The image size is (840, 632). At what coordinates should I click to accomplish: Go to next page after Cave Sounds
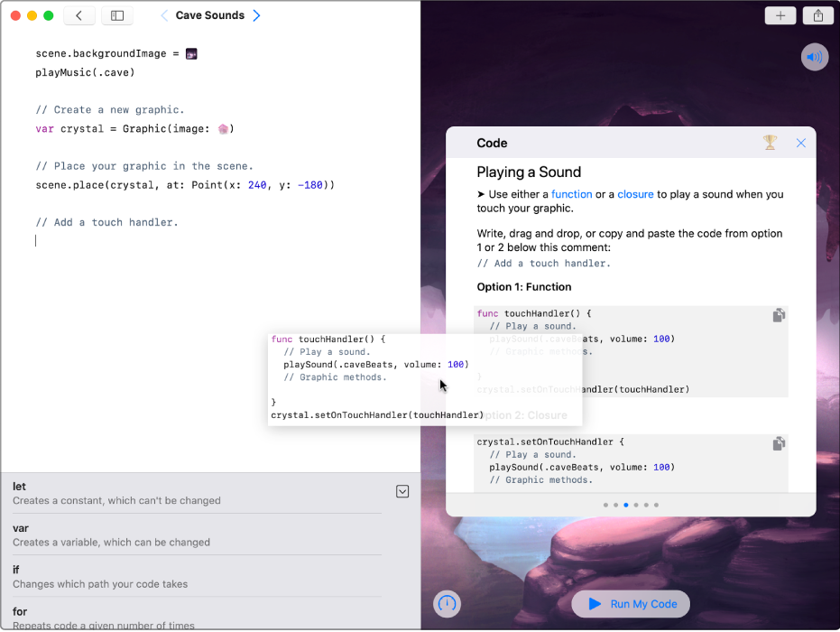tap(256, 15)
